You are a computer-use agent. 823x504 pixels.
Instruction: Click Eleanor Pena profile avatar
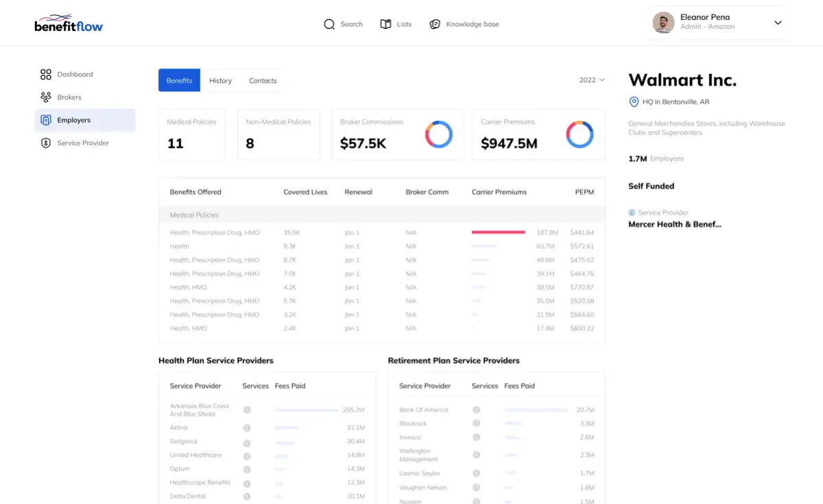pos(663,23)
